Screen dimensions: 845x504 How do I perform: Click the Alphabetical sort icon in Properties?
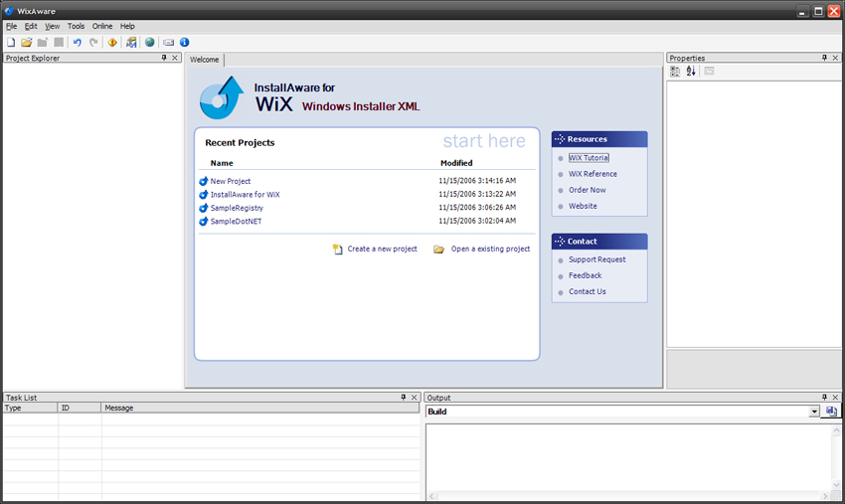(691, 72)
